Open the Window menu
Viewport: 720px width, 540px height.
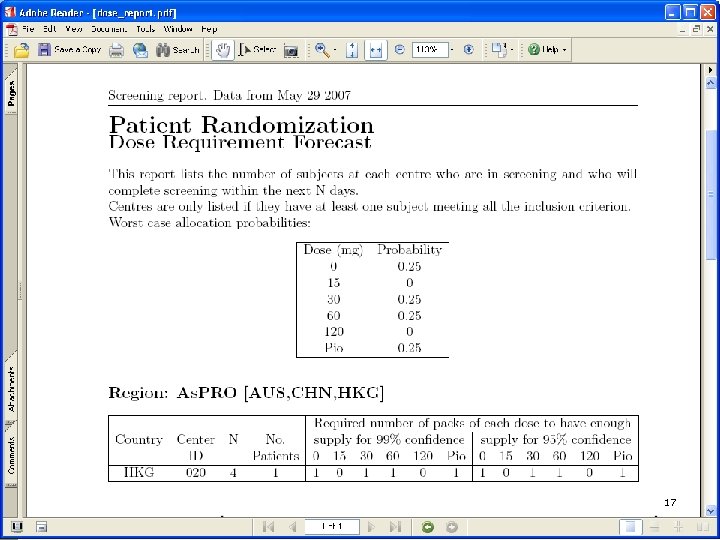178,29
